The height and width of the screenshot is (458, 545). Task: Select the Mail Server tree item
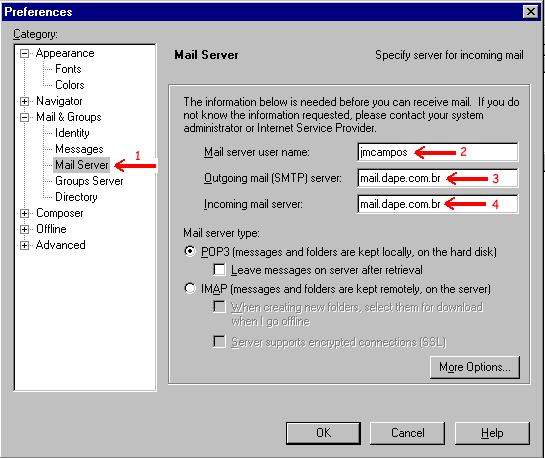[82, 165]
